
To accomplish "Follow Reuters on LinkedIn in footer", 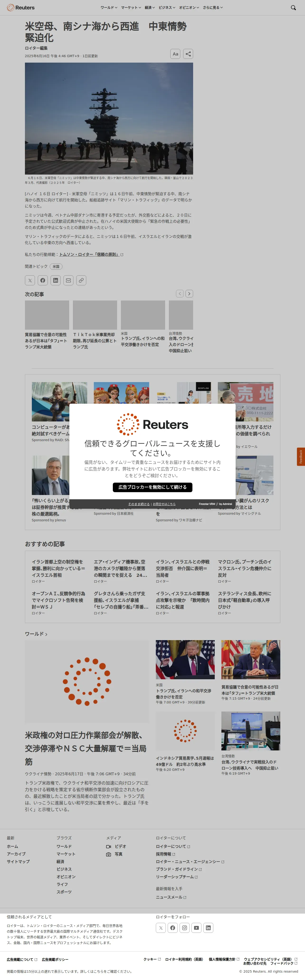I will [x=208, y=928].
